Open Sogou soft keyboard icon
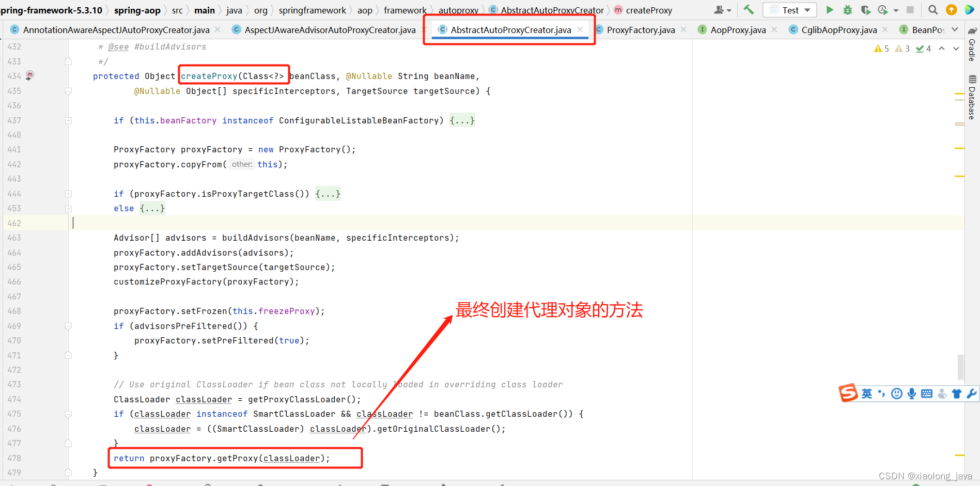 (927, 394)
